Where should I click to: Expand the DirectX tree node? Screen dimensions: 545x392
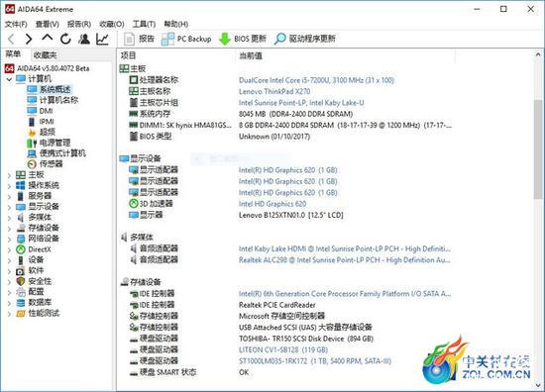(9, 250)
